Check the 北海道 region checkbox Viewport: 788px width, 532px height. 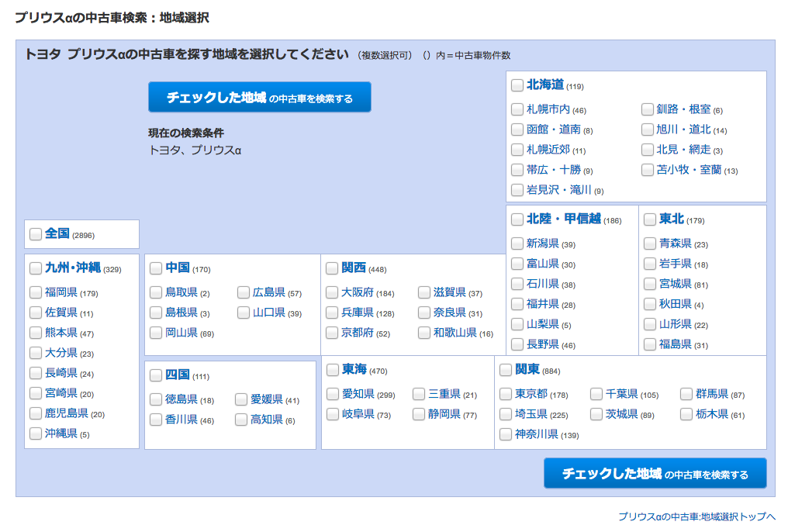click(517, 85)
